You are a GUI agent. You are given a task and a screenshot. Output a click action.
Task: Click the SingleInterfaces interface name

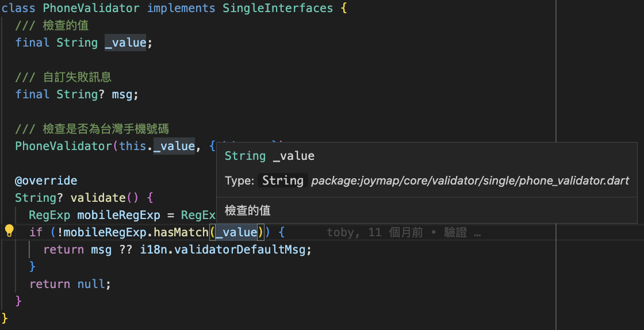(278, 8)
